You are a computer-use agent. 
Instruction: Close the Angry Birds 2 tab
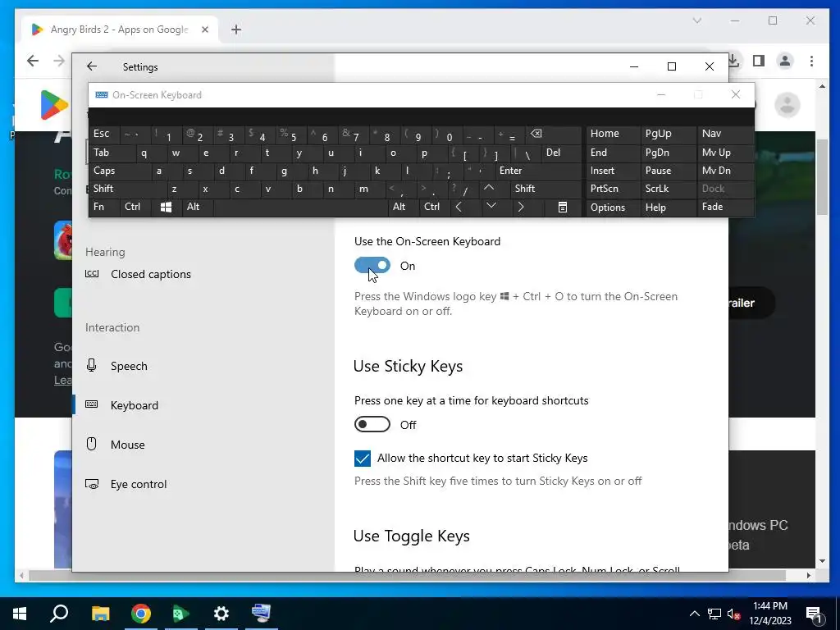[x=204, y=30]
